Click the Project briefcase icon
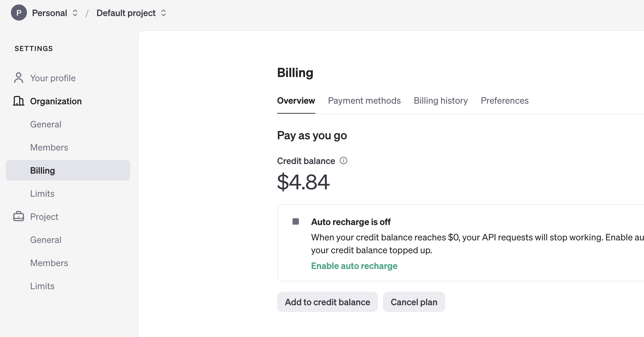Screen dimensions: 644x337 (19, 217)
